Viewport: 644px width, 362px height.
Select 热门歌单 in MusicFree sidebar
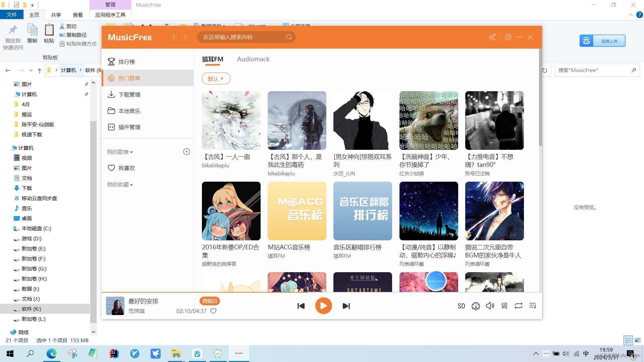(x=148, y=78)
